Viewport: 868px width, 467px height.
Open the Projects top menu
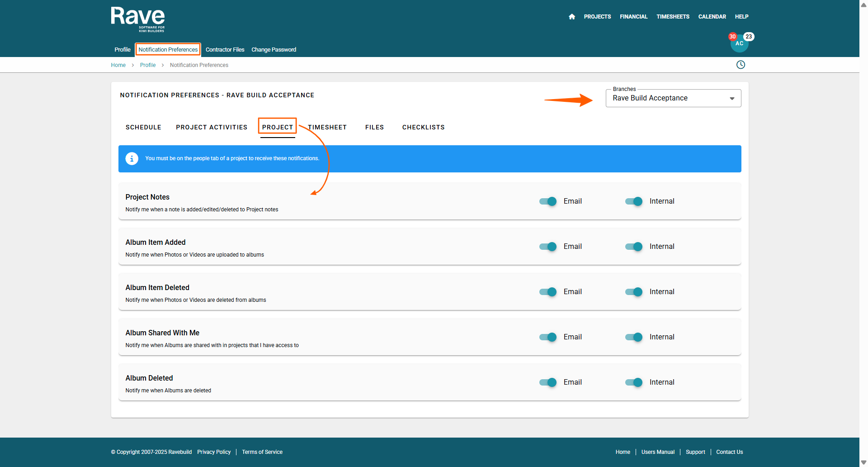(x=597, y=17)
